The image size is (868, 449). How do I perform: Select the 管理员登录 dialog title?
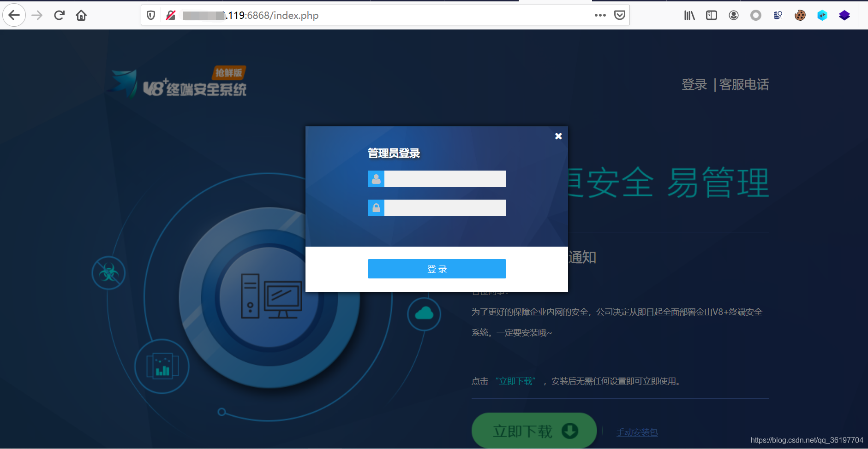(394, 153)
